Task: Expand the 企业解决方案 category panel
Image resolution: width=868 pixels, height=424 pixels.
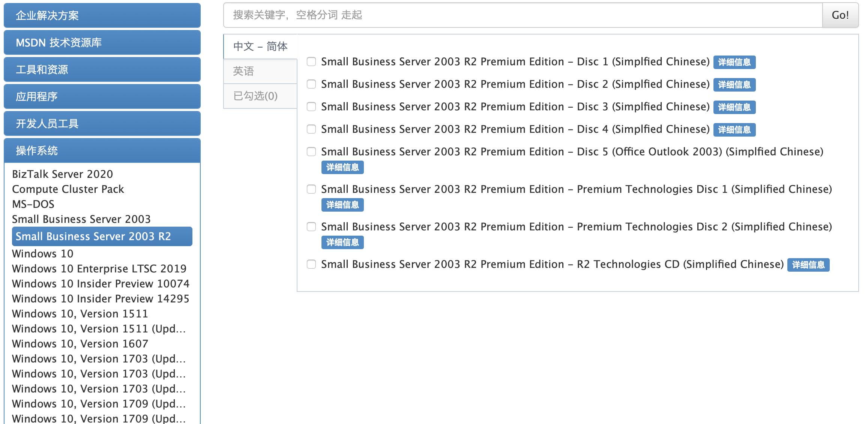Action: point(102,15)
